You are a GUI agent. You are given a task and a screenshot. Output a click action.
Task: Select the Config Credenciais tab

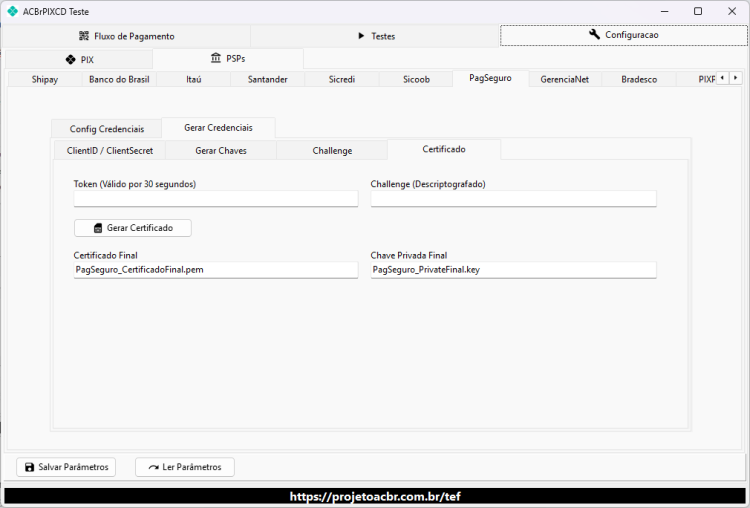tap(107, 129)
